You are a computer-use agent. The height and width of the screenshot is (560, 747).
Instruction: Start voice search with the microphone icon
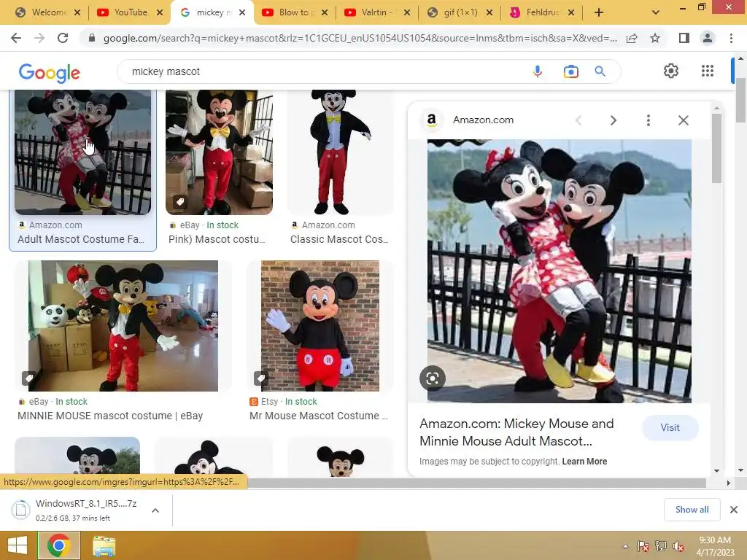tap(538, 71)
